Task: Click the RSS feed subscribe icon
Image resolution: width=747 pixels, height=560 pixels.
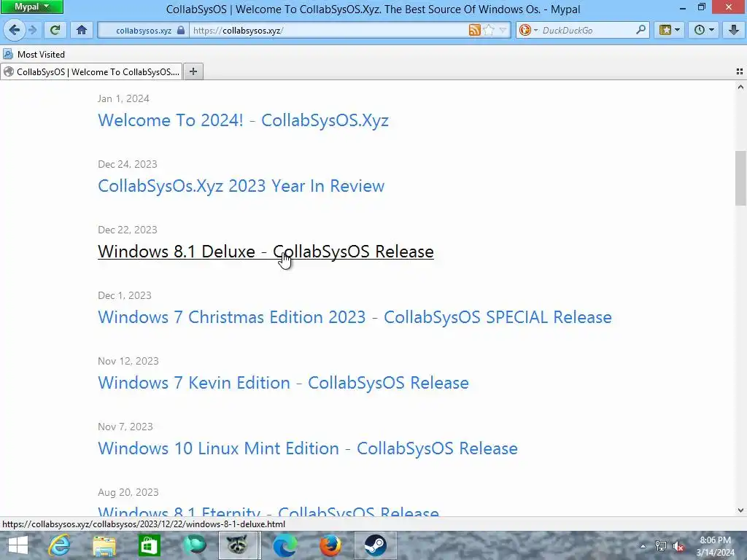Action: 474,30
